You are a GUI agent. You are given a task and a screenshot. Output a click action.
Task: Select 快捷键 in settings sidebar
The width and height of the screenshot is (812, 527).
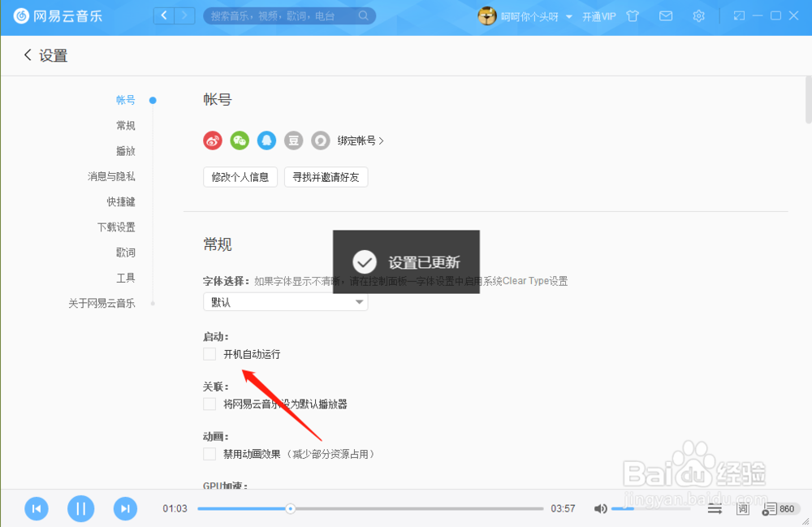(121, 201)
